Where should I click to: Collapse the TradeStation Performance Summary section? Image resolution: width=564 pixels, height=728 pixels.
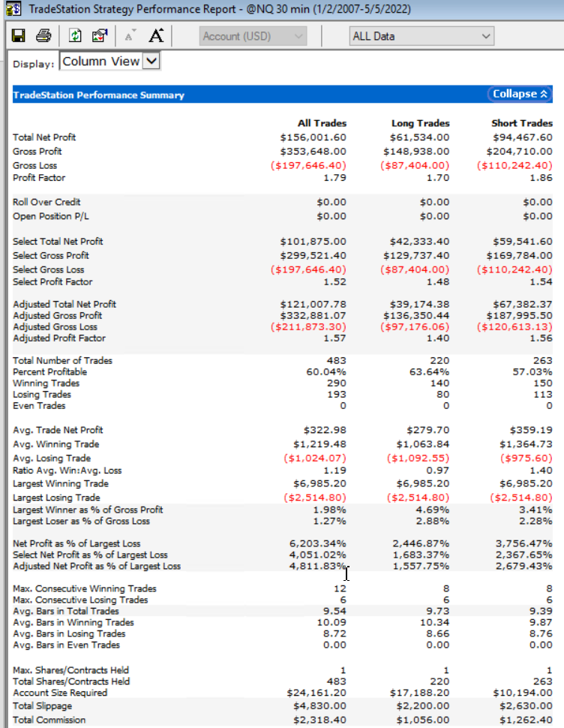tap(520, 94)
